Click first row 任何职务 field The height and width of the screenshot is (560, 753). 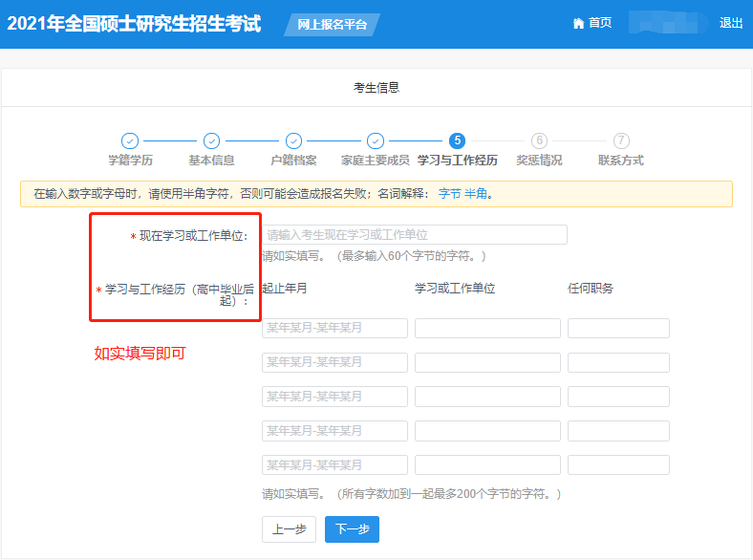point(618,329)
